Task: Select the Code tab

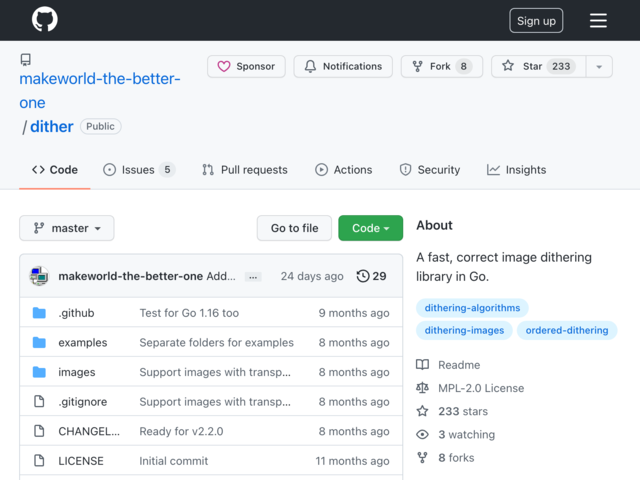Action: [x=55, y=170]
